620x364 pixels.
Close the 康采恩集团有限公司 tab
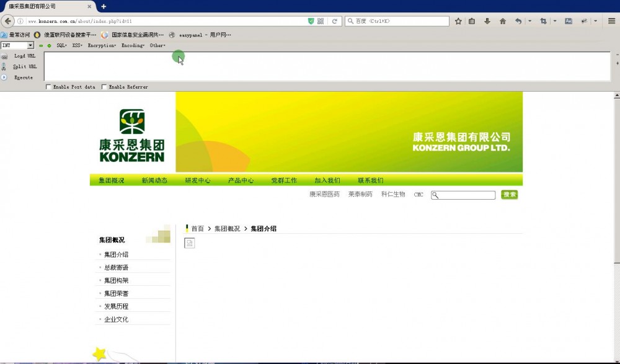coord(89,6)
